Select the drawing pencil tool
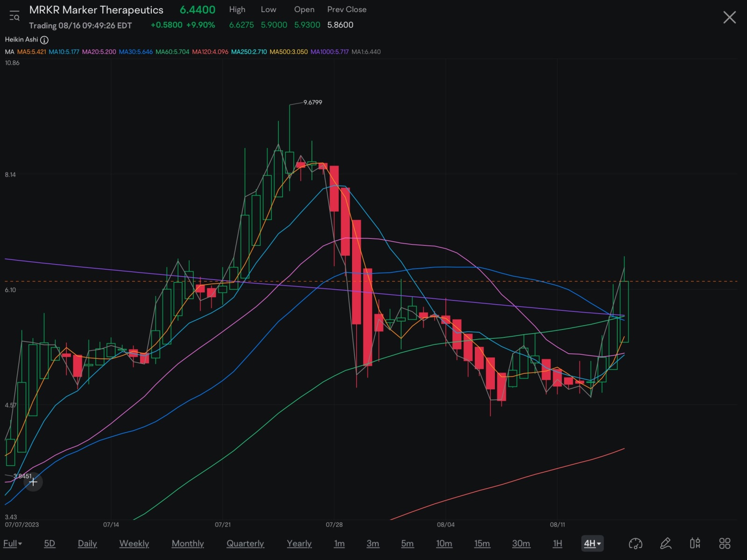The height and width of the screenshot is (560, 747). 665,543
